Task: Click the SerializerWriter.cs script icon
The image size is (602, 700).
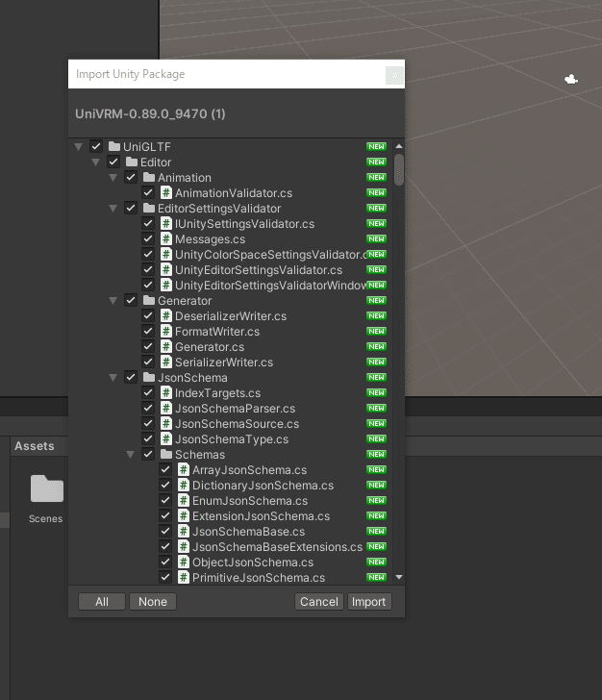Action: [166, 362]
